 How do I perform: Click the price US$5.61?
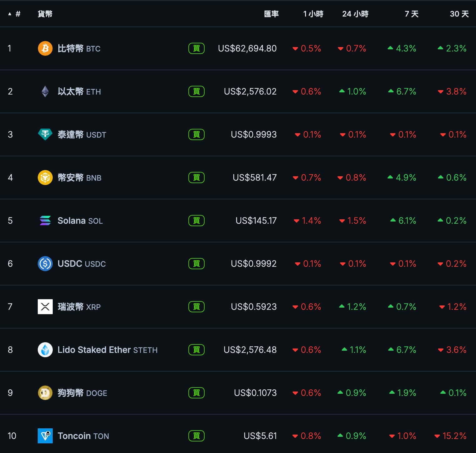pyautogui.click(x=260, y=436)
